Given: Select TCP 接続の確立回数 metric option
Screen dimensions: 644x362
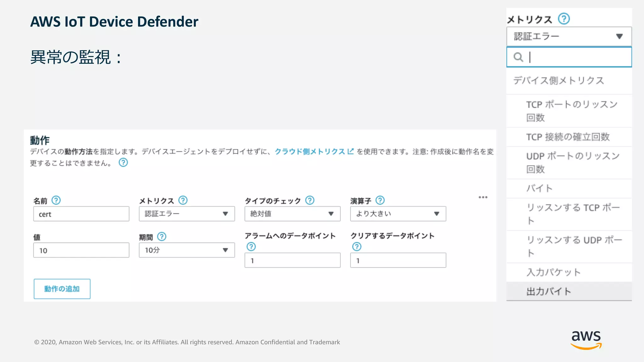Looking at the screenshot, I should tap(569, 137).
